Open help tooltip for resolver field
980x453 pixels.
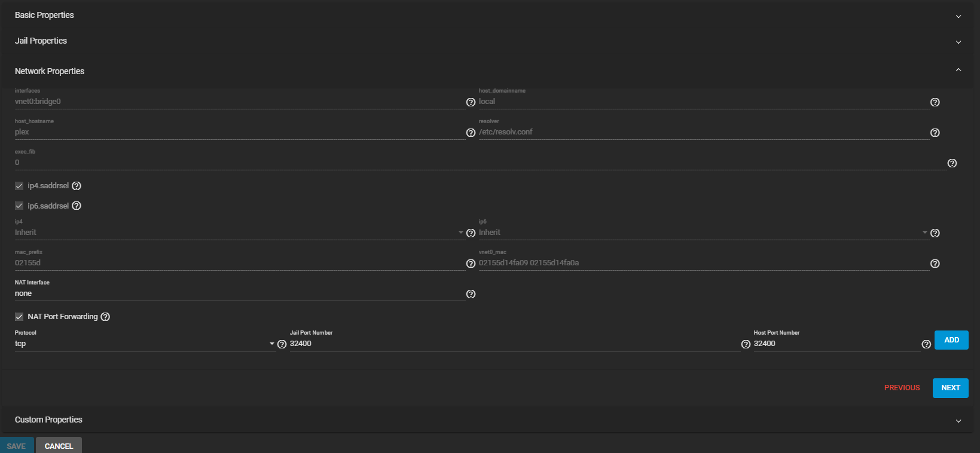click(935, 133)
